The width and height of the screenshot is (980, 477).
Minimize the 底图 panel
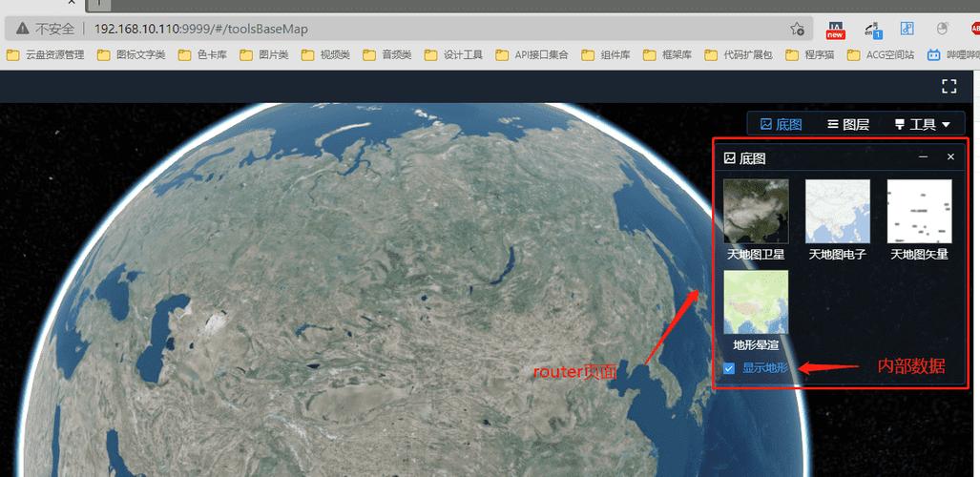(x=923, y=157)
